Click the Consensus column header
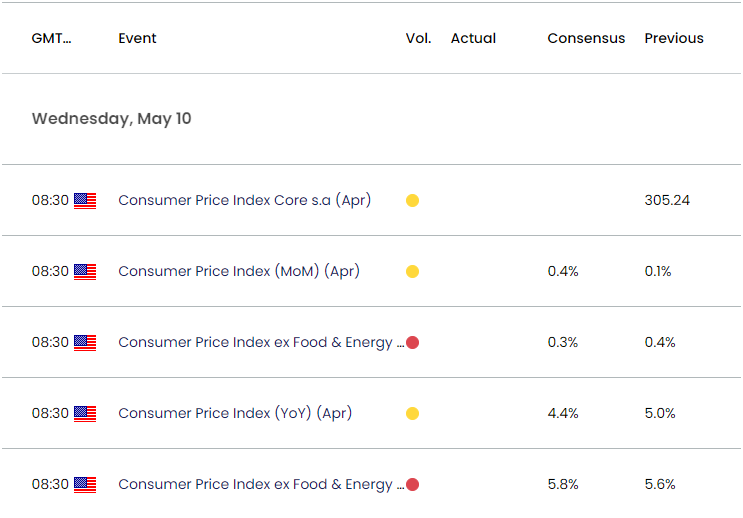The height and width of the screenshot is (518, 743). 586,38
